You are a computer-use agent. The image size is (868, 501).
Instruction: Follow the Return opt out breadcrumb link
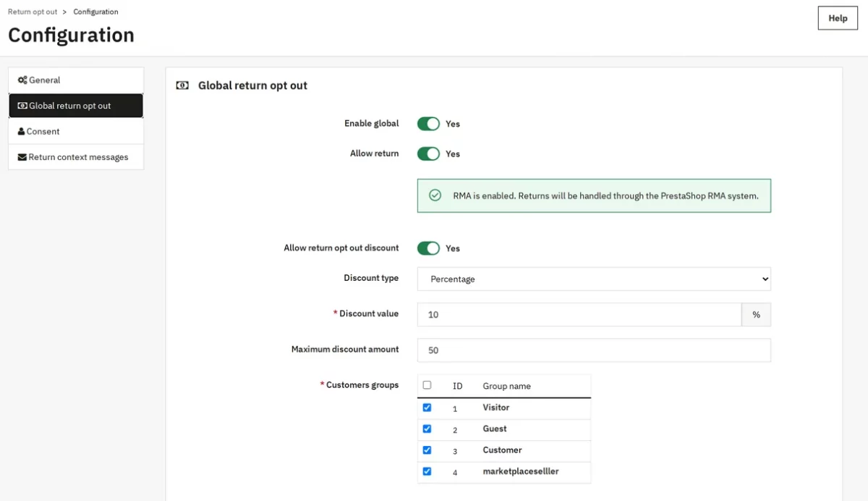pyautogui.click(x=33, y=12)
